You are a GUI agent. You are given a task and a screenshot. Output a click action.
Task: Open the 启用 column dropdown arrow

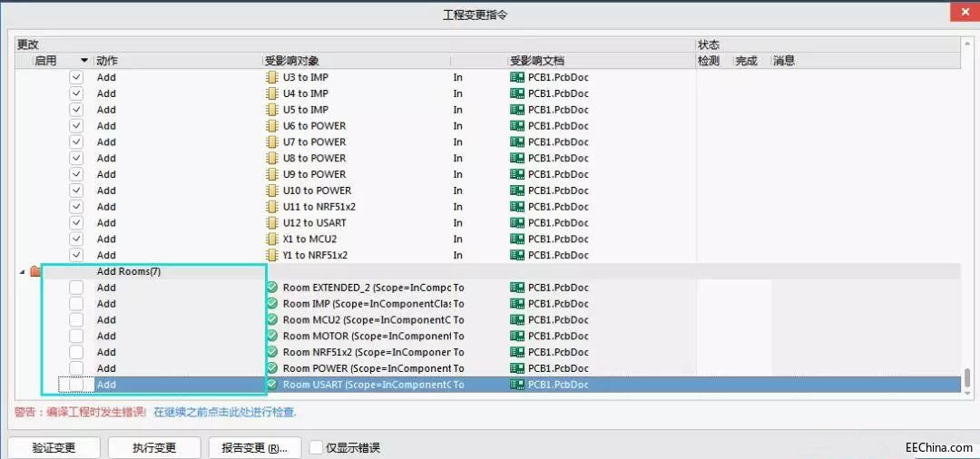(84, 61)
